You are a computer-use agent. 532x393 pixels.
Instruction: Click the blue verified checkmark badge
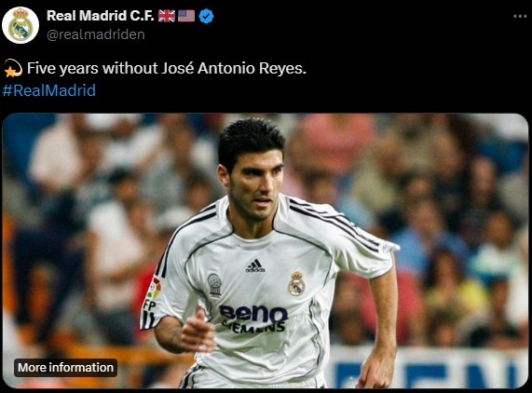pos(206,16)
